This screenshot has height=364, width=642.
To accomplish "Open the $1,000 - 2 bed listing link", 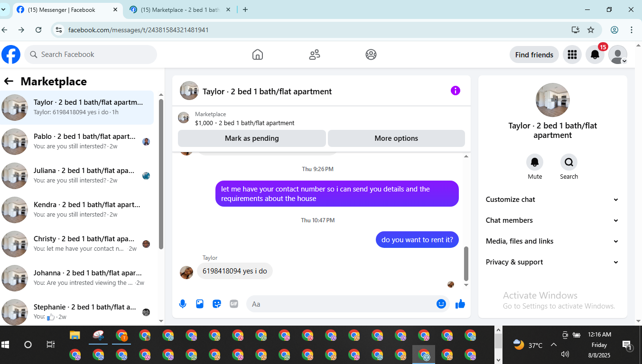I will pos(244,123).
